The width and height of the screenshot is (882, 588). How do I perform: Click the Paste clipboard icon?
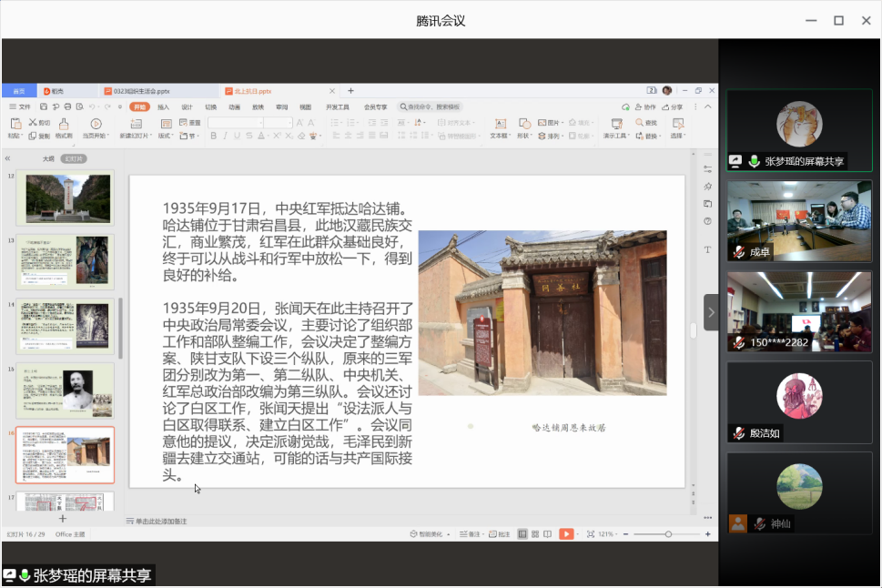pos(15,124)
